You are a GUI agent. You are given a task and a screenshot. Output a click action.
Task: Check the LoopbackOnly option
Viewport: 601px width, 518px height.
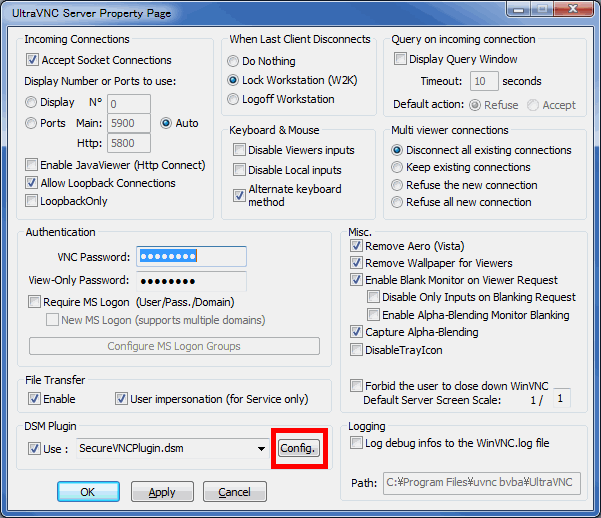click(x=33, y=201)
